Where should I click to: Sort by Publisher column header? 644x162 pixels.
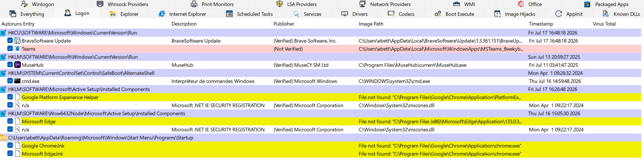[314, 24]
